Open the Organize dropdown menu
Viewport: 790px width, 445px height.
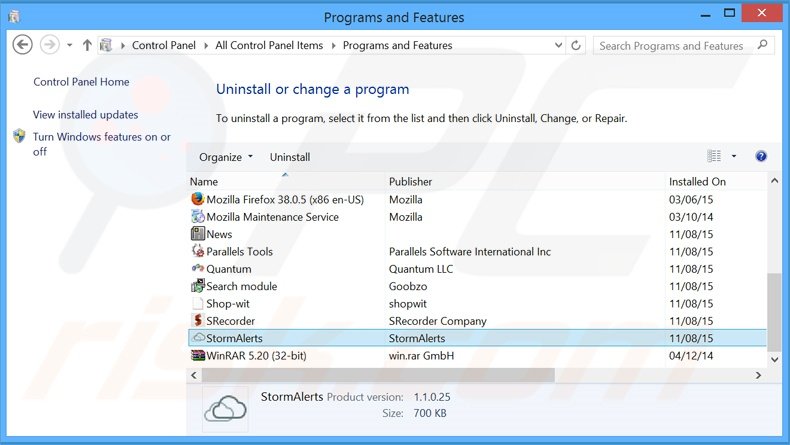[226, 157]
